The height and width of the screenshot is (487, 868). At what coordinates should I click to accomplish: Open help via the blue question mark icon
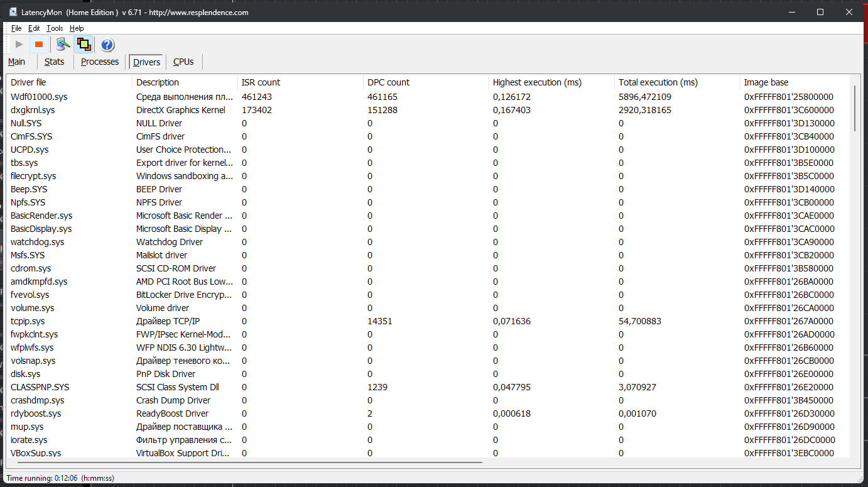point(107,44)
